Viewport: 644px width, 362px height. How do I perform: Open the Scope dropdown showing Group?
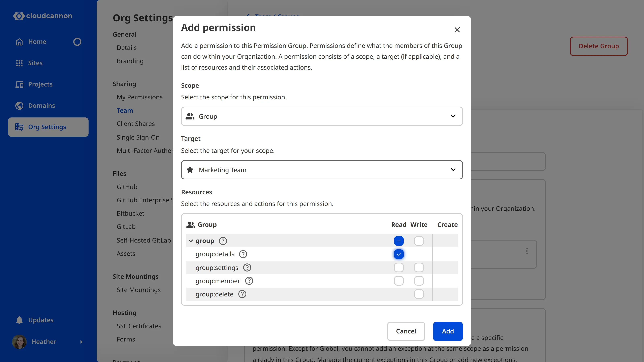[x=322, y=116]
